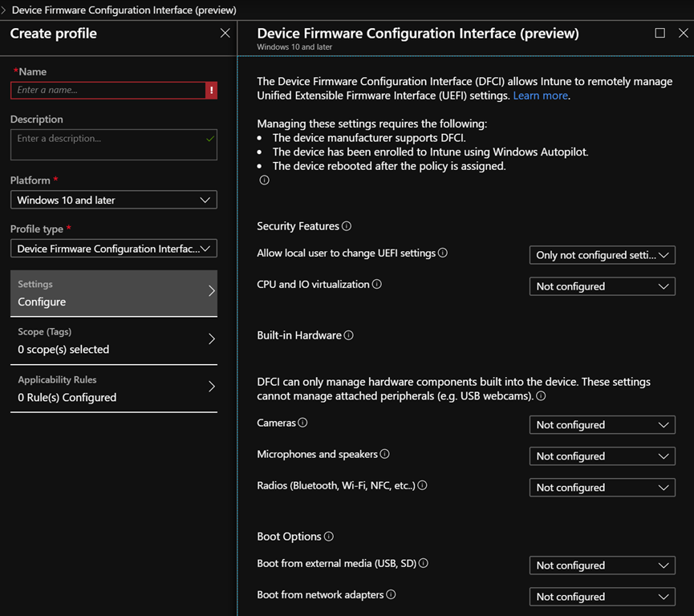Click info icon beside Boot Options heading
The image size is (694, 616).
(328, 537)
